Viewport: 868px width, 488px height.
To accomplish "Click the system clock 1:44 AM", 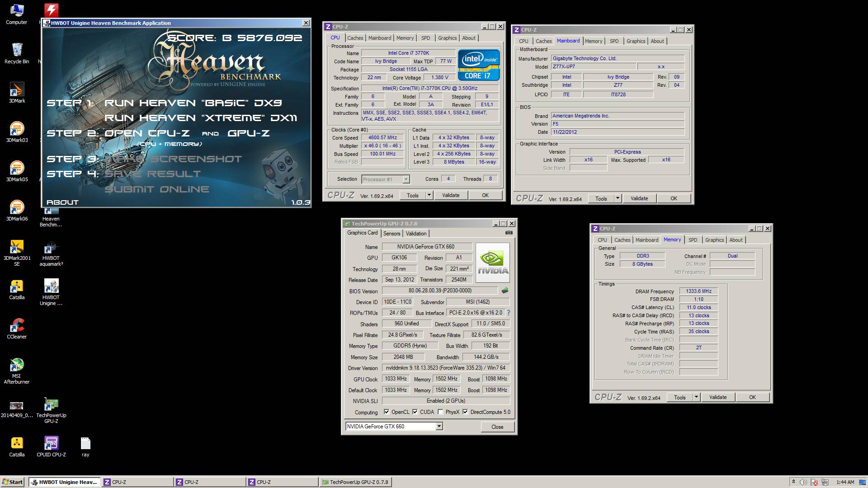I will 845,482.
